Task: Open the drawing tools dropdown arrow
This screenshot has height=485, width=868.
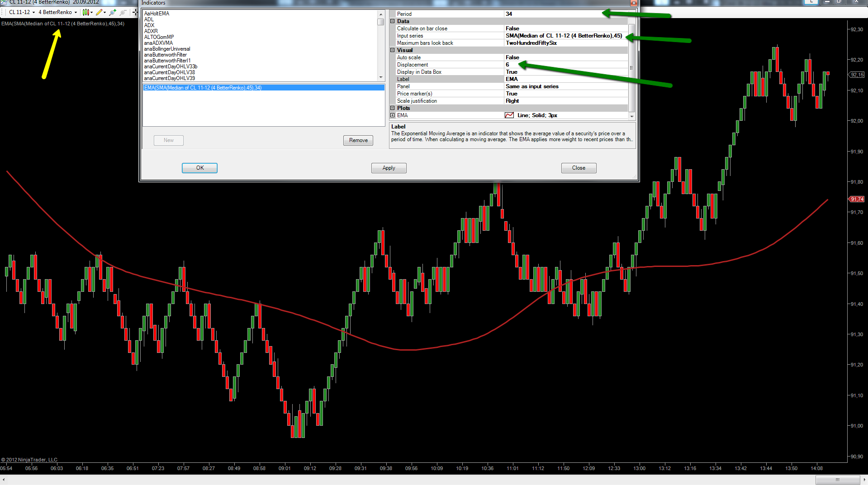Action: pos(104,12)
